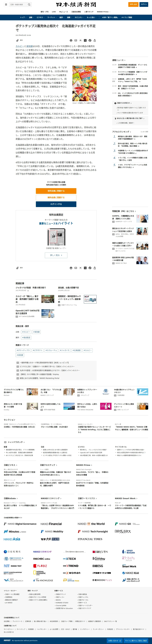Open the NIKKEI OFFICE PASS logo
Viewport: 152px width, 644px height.
point(71,580)
